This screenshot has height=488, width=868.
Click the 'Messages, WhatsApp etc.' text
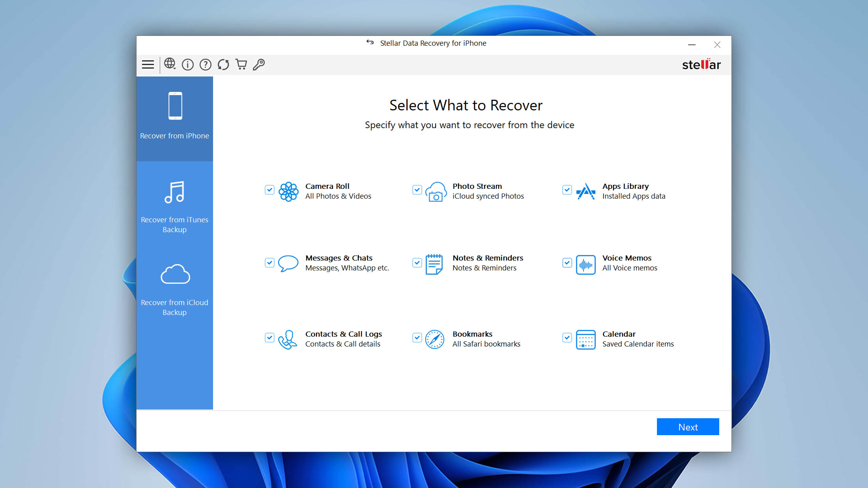347,268
